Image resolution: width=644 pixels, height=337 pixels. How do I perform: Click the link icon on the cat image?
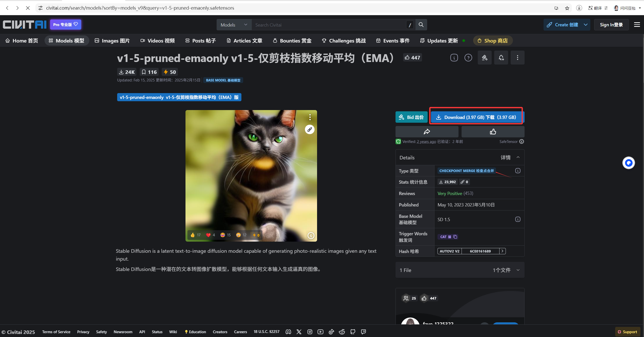(x=310, y=129)
